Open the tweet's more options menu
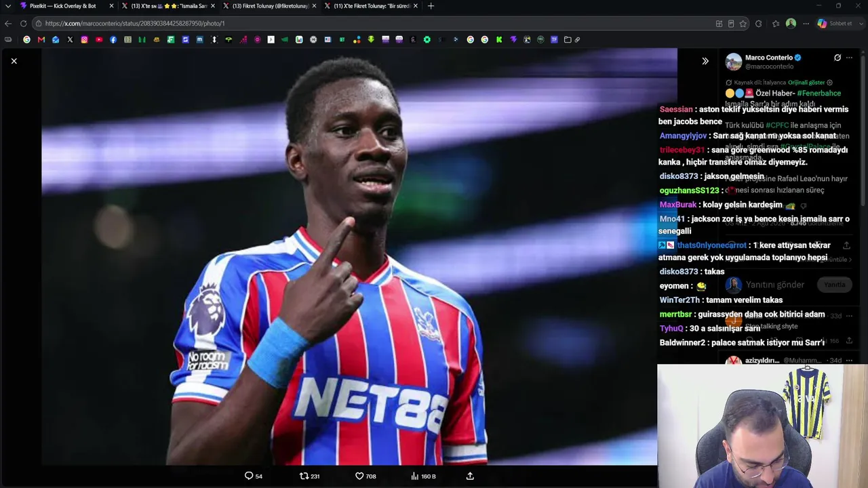868x488 pixels. pyautogui.click(x=850, y=58)
